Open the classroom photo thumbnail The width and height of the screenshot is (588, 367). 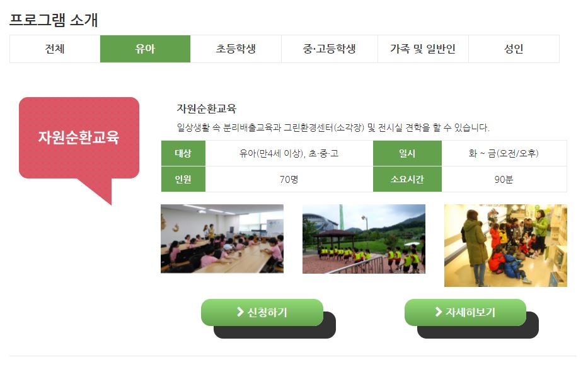click(x=222, y=238)
